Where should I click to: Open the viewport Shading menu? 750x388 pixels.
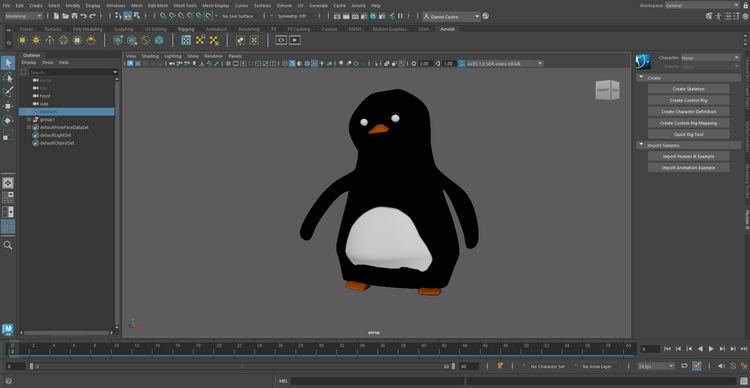[150, 56]
